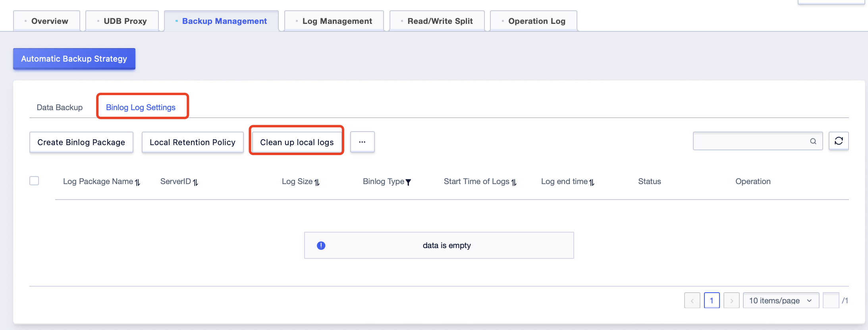This screenshot has height=330, width=868.
Task: Open the Read/Write Split tab
Action: tap(437, 21)
